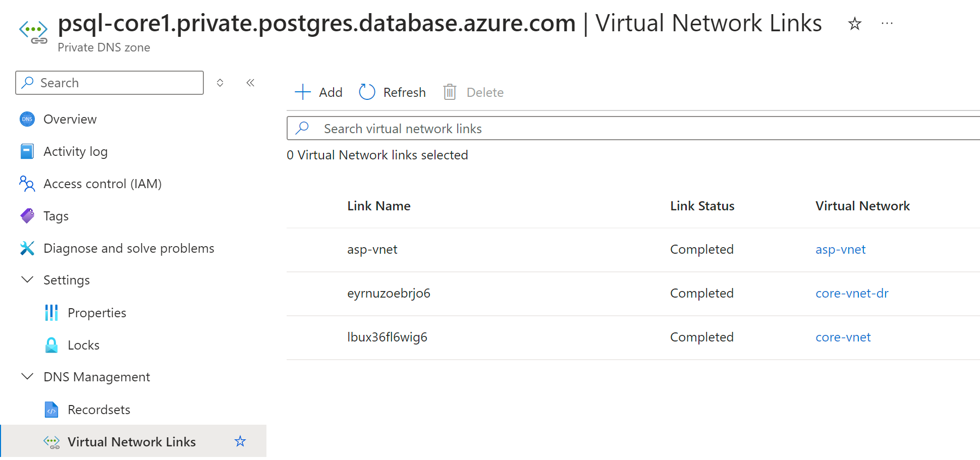The height and width of the screenshot is (460, 980).
Task: Click the psql-core1 zone page title
Action: 317,24
